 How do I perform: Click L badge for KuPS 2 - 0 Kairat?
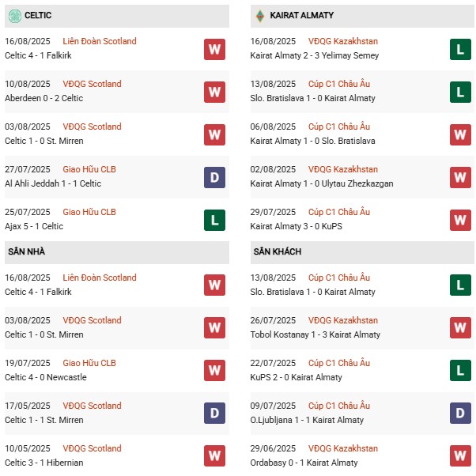tap(460, 371)
